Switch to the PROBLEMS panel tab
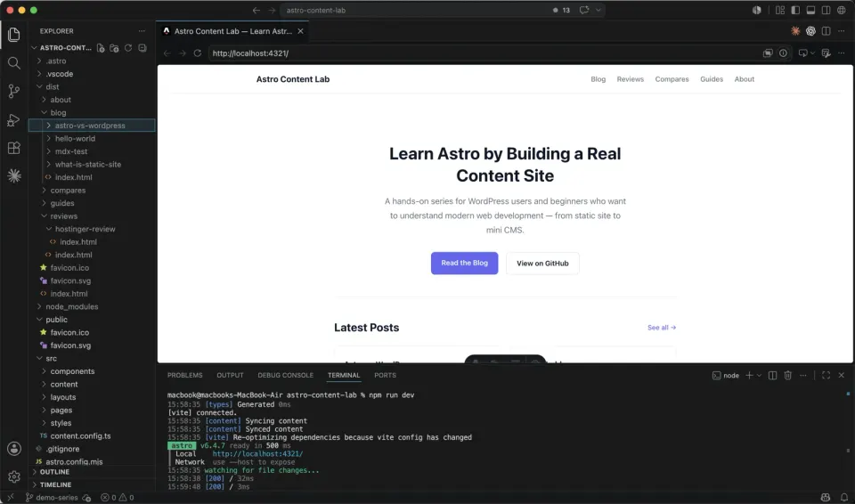Image resolution: width=855 pixels, height=504 pixels. click(185, 375)
